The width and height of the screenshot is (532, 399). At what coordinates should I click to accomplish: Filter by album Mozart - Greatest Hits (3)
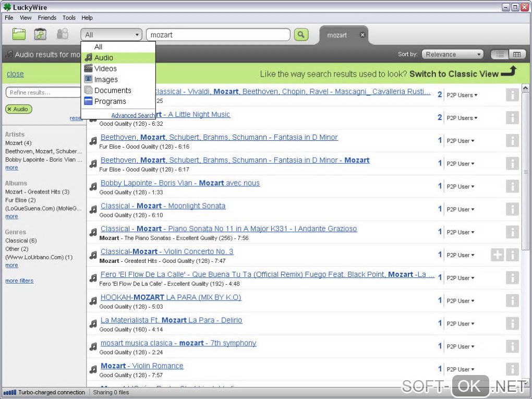coord(38,192)
